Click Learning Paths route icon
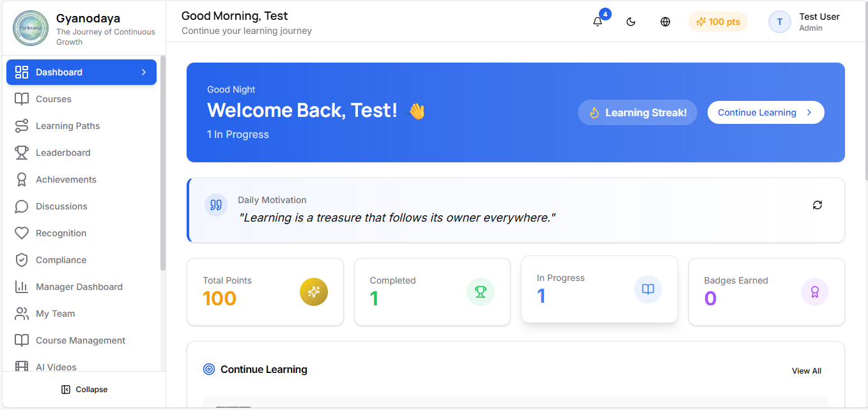Viewport: 868px width, 410px height. [22, 126]
